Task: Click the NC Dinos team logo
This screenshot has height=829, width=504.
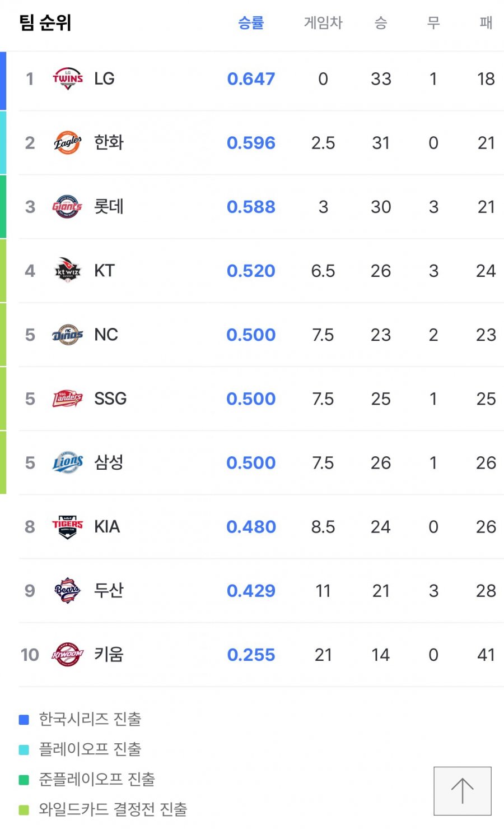Action: [68, 335]
